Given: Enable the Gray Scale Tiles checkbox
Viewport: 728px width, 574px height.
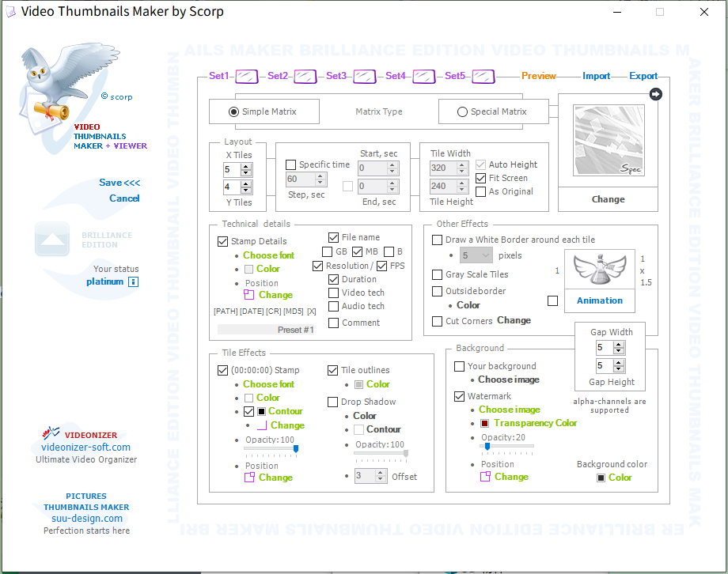Looking at the screenshot, I should tap(438, 275).
